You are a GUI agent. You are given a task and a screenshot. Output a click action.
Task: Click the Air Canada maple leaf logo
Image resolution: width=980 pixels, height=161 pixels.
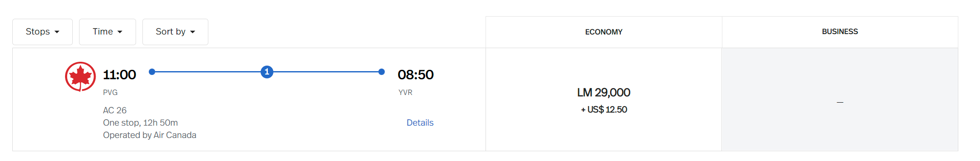coord(80,77)
